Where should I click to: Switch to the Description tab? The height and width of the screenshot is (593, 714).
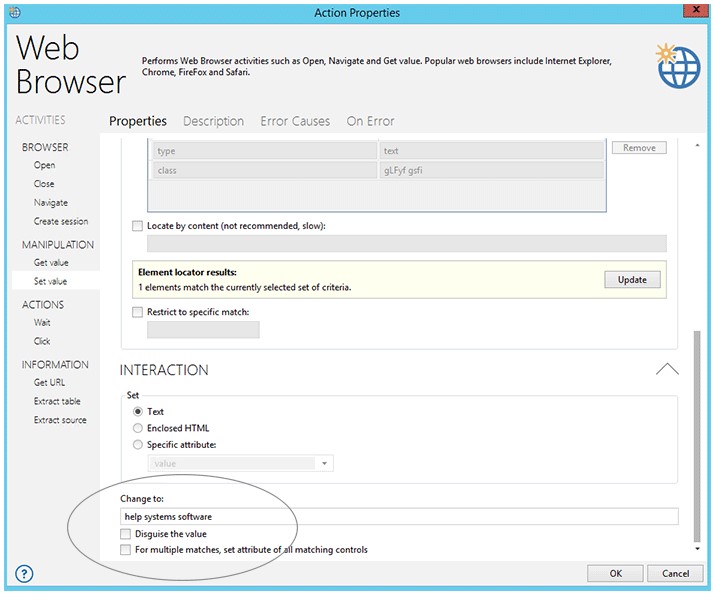tap(213, 121)
